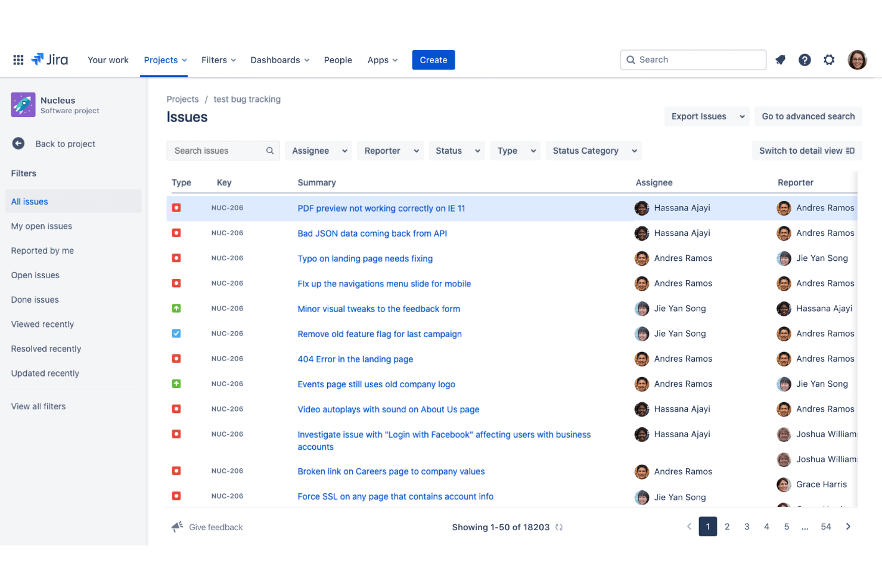Open the Export Issues dropdown
The width and height of the screenshot is (882, 588).
pos(707,116)
